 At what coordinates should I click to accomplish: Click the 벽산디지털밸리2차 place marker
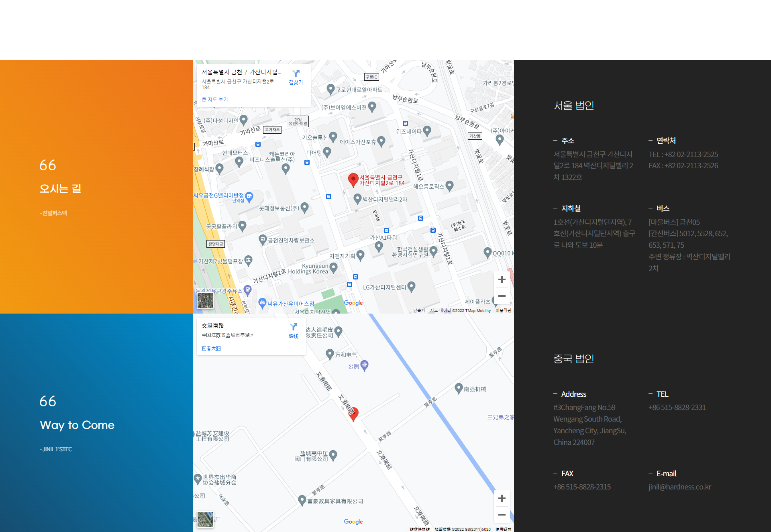357,198
